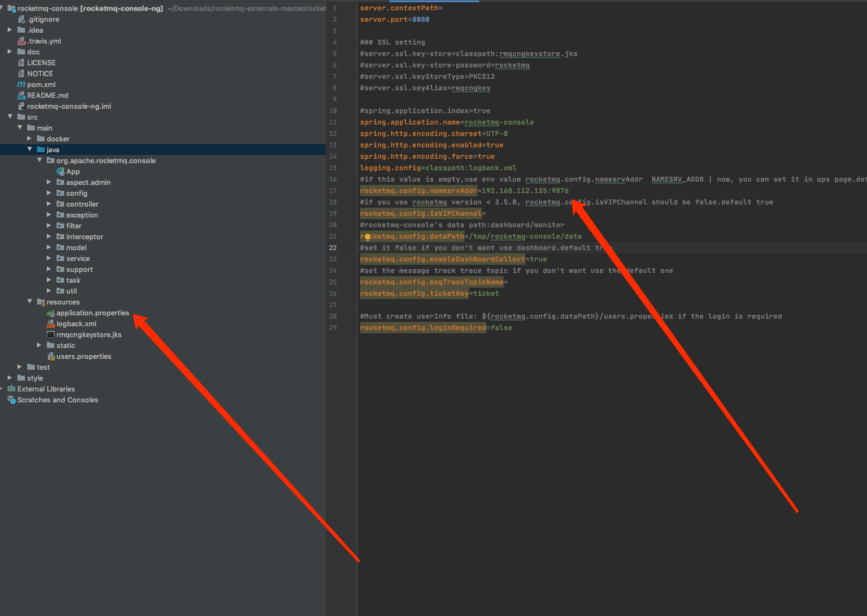The height and width of the screenshot is (616, 867).
Task: Click the resources folder icon
Action: 41,302
